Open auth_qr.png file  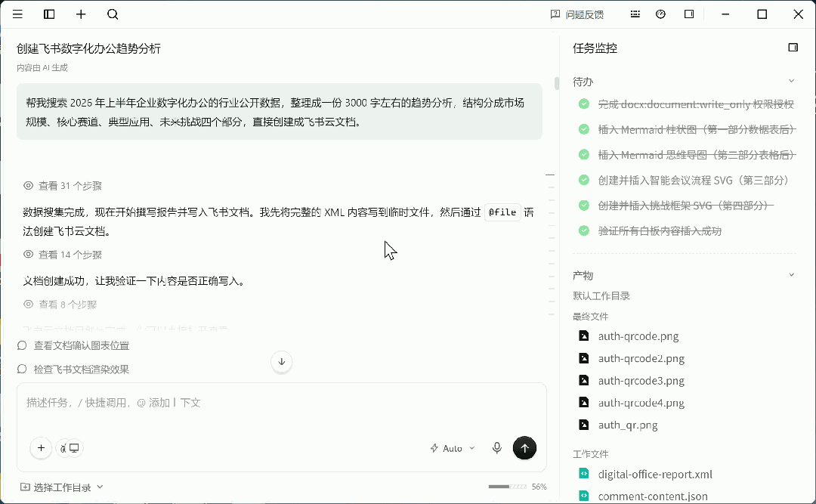coord(628,425)
